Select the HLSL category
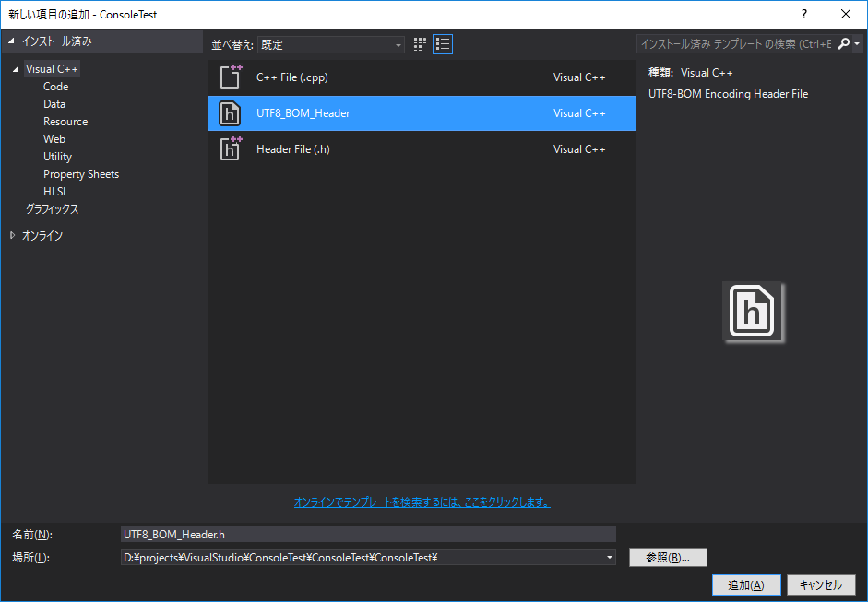The image size is (868, 602). [x=55, y=191]
